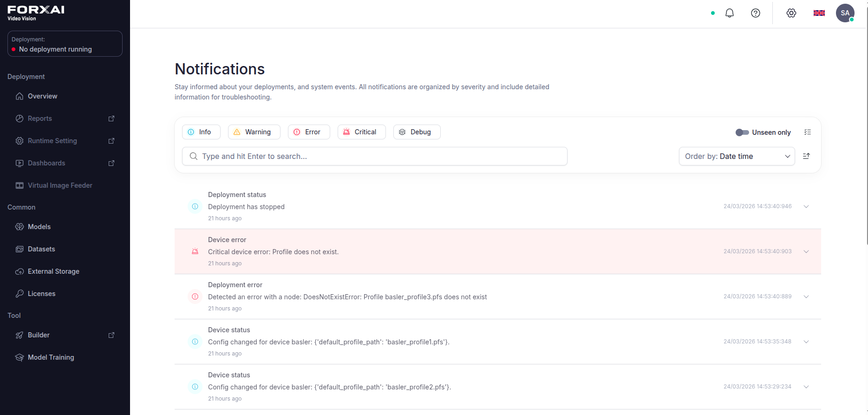Open the settings gear in header
Image resolution: width=868 pixels, height=415 pixels.
(x=791, y=13)
